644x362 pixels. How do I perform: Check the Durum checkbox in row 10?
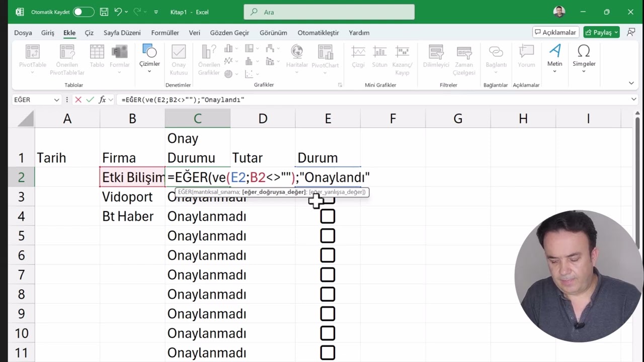pos(328,333)
